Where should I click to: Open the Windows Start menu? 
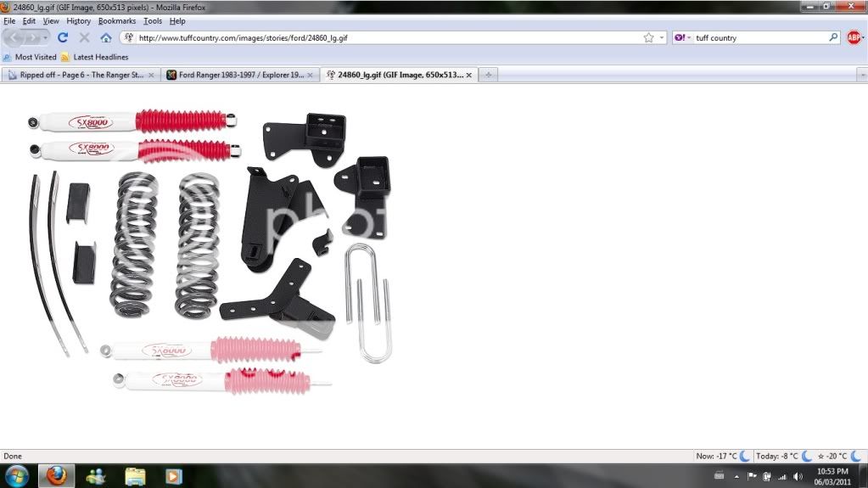click(x=16, y=476)
